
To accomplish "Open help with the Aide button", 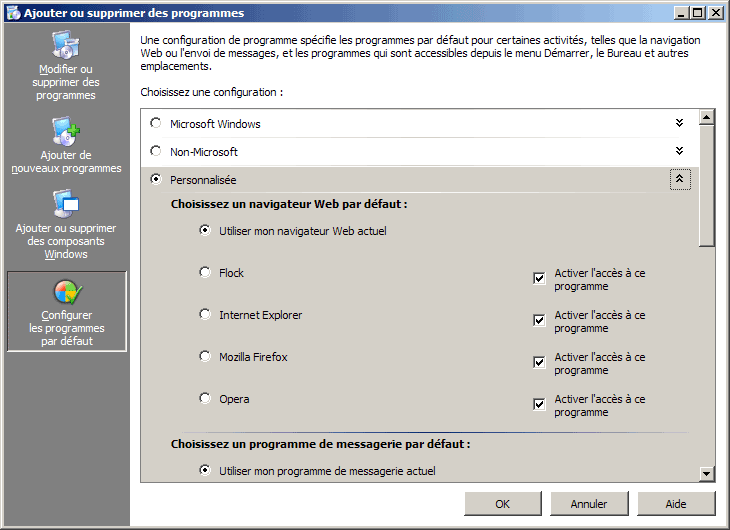I will pos(676,504).
